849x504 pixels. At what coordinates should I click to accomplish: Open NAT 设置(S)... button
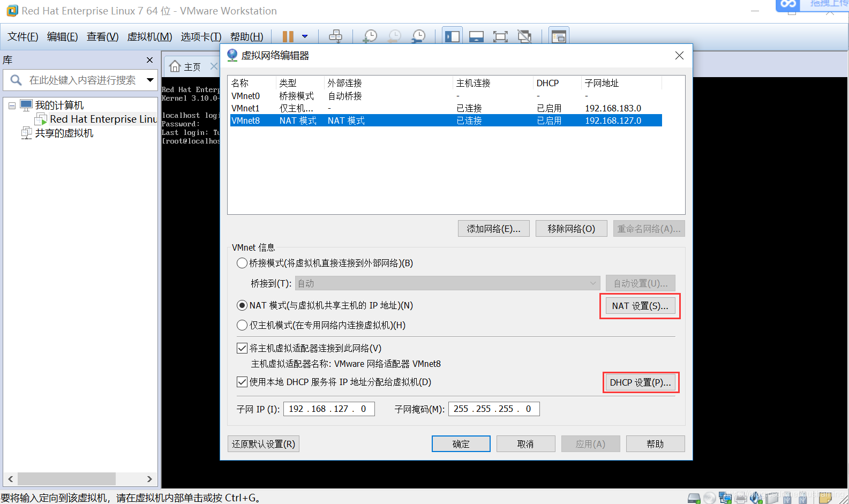pos(640,306)
